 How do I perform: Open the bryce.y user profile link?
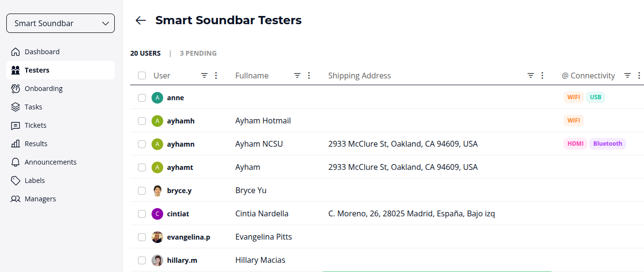click(179, 191)
